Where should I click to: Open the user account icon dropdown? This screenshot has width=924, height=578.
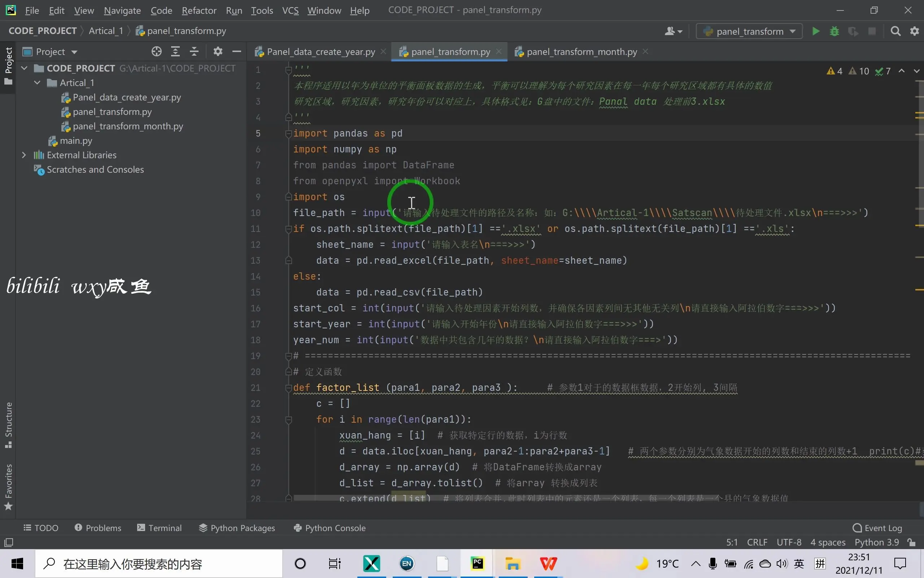coord(673,31)
